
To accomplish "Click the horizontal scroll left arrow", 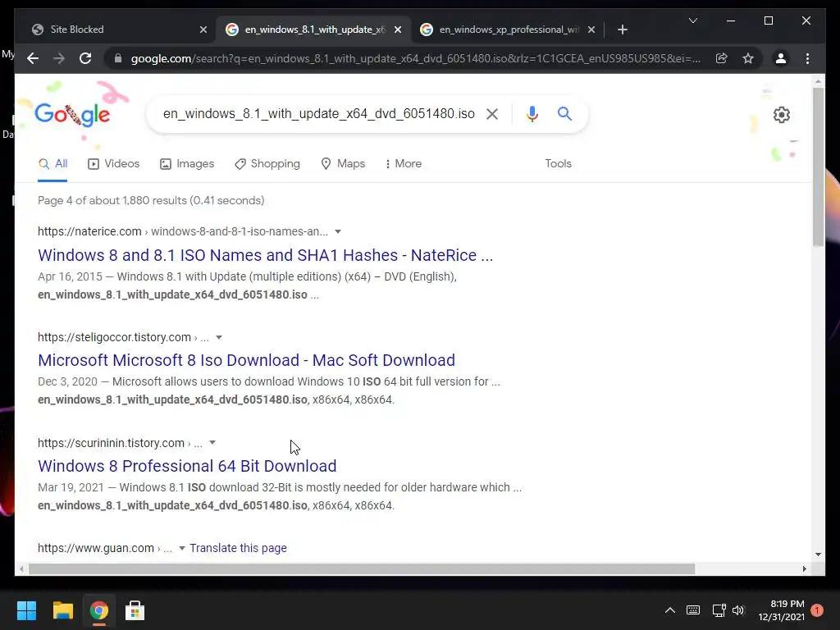I will [21, 569].
